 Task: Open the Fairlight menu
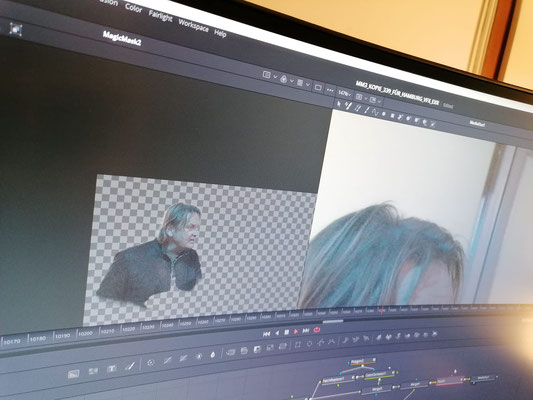coord(160,16)
